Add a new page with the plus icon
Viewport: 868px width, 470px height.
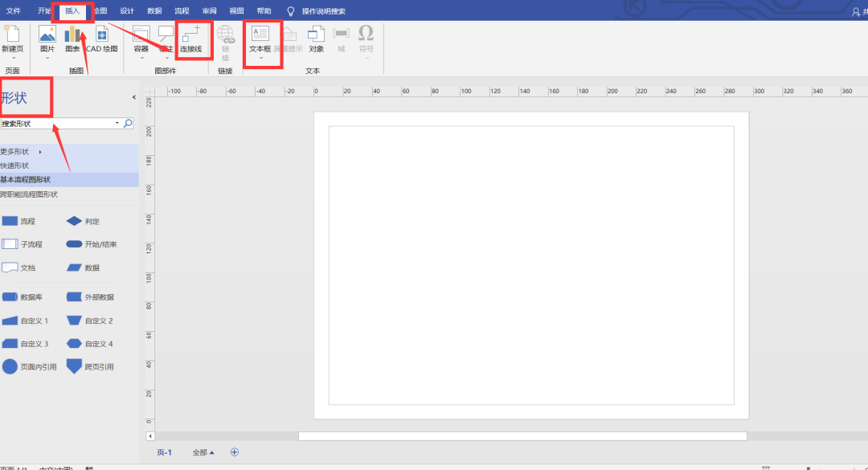coord(235,452)
